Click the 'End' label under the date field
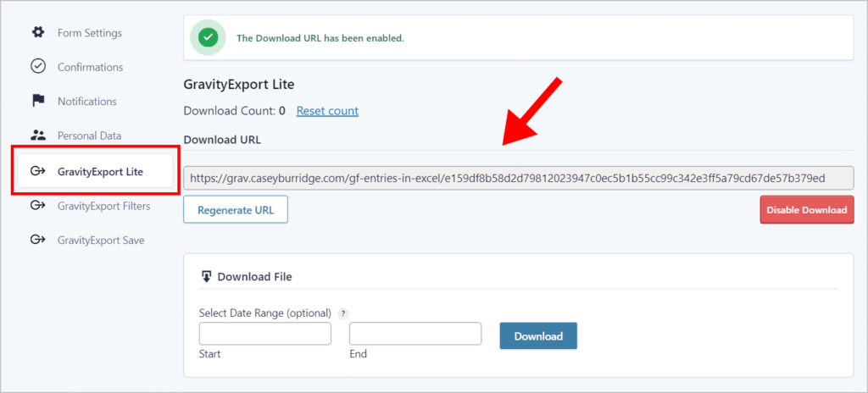 coord(358,354)
